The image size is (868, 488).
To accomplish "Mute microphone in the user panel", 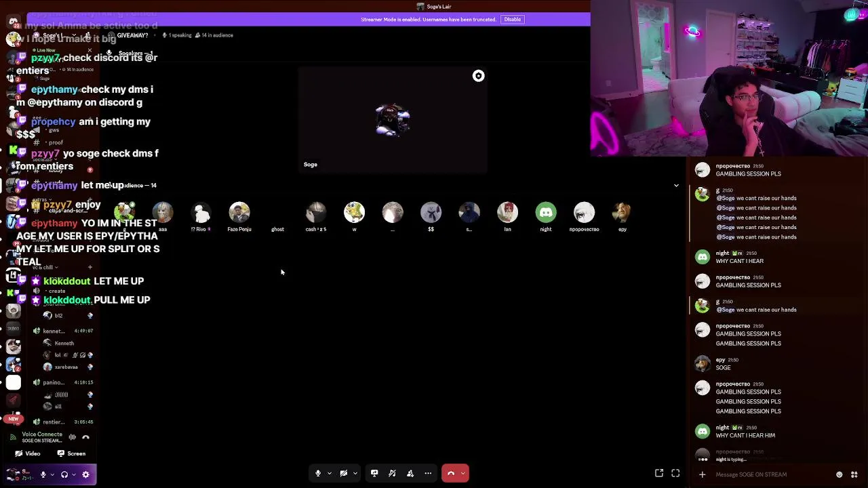I will (x=43, y=474).
